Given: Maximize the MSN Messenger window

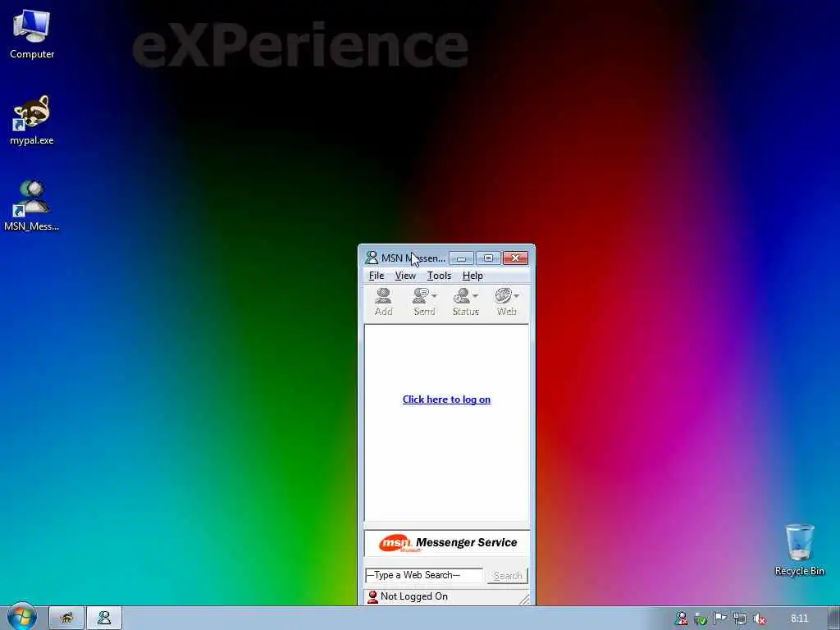Looking at the screenshot, I should (x=488, y=258).
